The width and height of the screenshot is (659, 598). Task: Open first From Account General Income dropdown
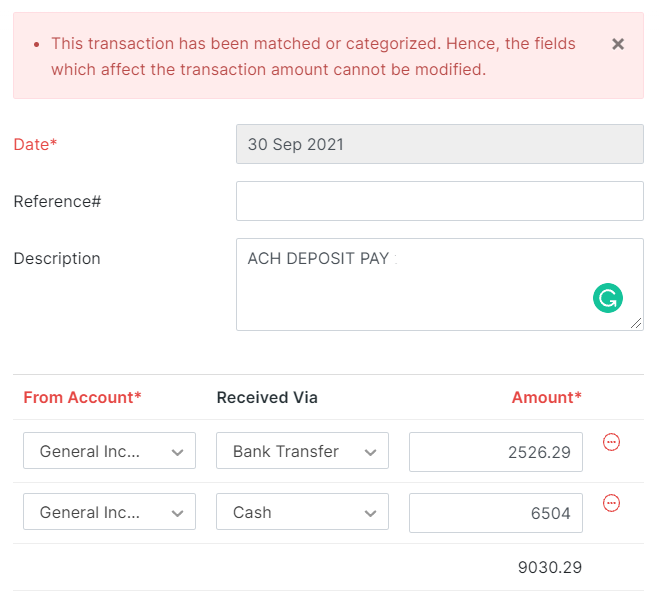[109, 450]
